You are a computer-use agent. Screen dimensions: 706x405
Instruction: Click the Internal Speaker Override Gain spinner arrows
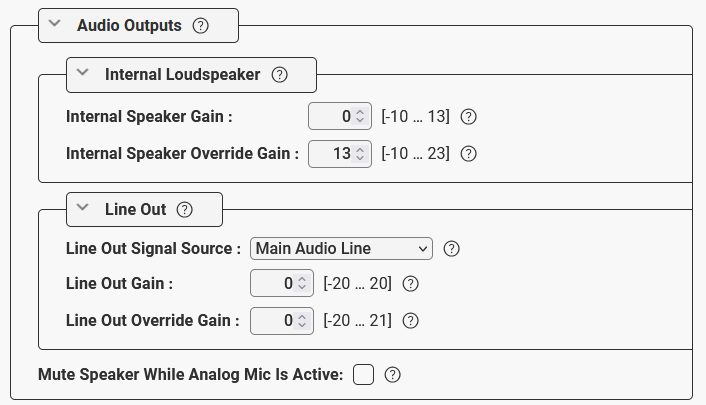[x=361, y=154]
